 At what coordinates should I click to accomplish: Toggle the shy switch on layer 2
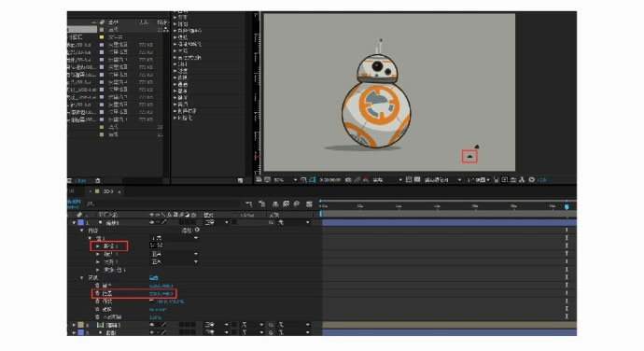tap(152, 325)
